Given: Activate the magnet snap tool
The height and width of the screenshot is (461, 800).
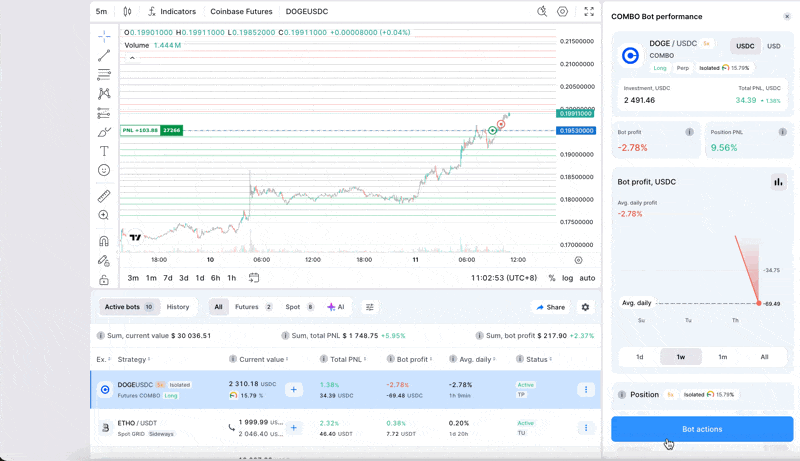Looking at the screenshot, I should (104, 241).
